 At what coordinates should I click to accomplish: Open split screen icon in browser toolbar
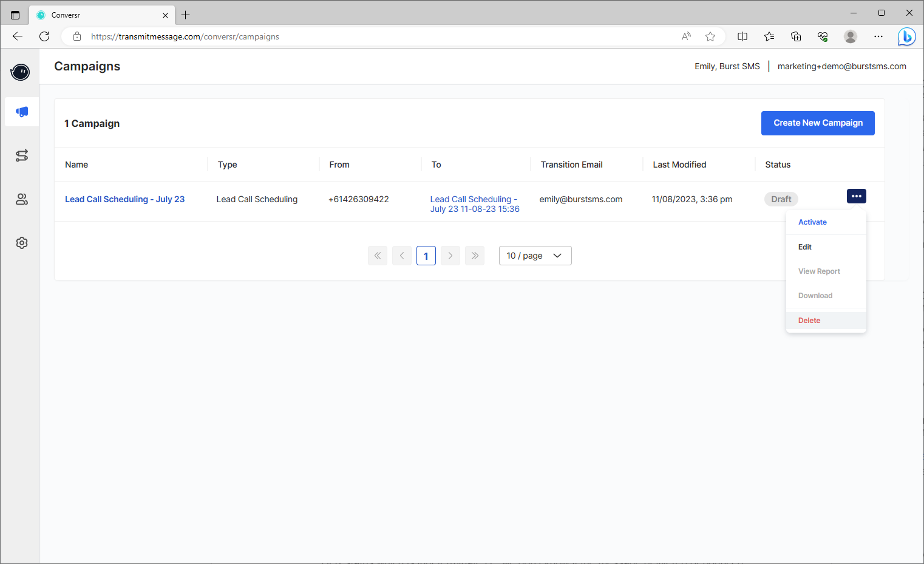tap(742, 36)
